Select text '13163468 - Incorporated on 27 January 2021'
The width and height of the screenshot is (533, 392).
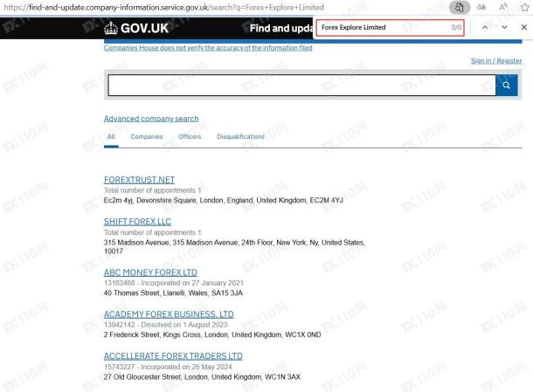click(x=174, y=283)
